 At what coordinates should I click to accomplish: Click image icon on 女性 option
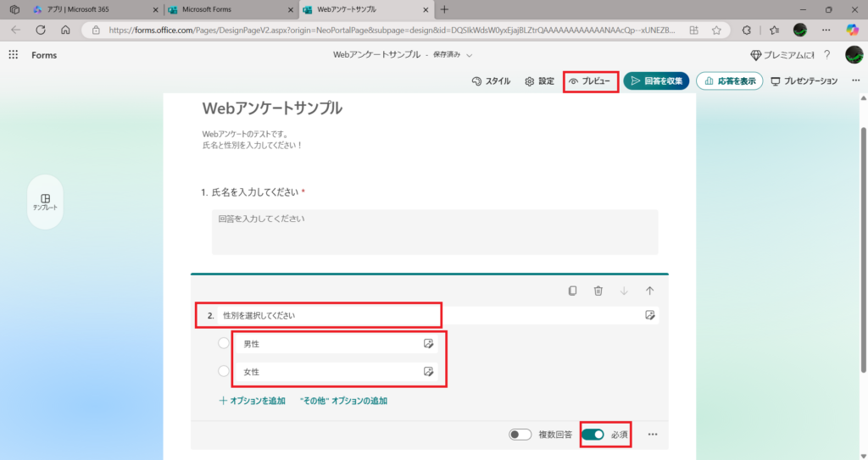click(x=429, y=372)
